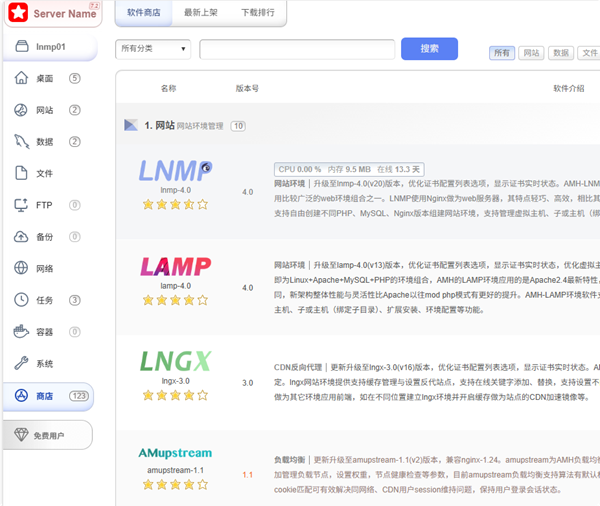Click the FTP badge count 0
Viewport: 600px width, 506px height.
click(75, 205)
